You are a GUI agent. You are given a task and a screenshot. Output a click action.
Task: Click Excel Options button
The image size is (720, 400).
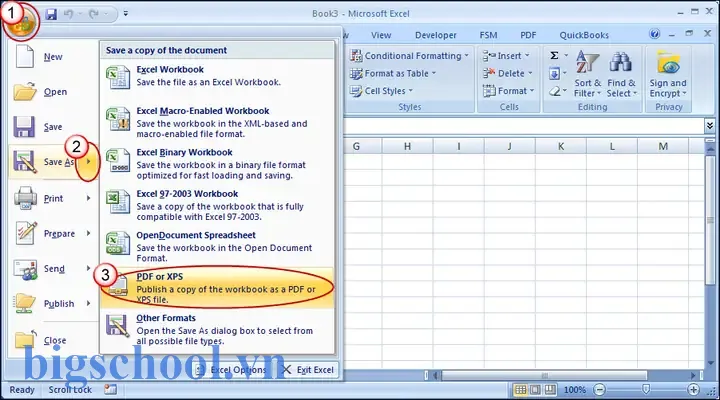(x=231, y=370)
